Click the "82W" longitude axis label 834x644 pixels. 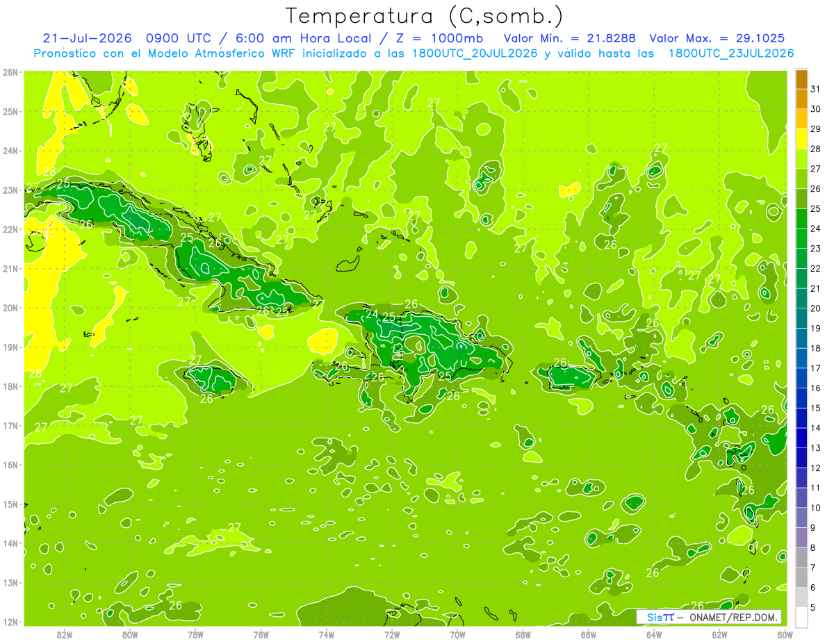[65, 634]
